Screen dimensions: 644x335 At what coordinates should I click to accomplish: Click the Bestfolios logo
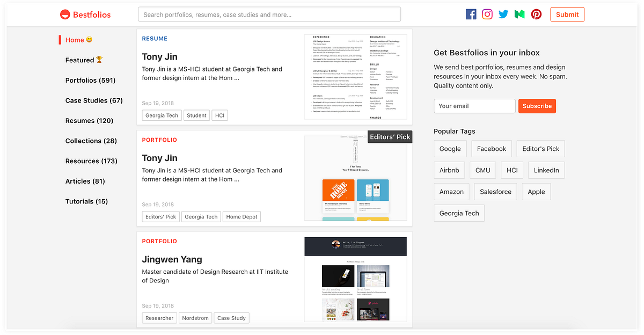click(85, 14)
